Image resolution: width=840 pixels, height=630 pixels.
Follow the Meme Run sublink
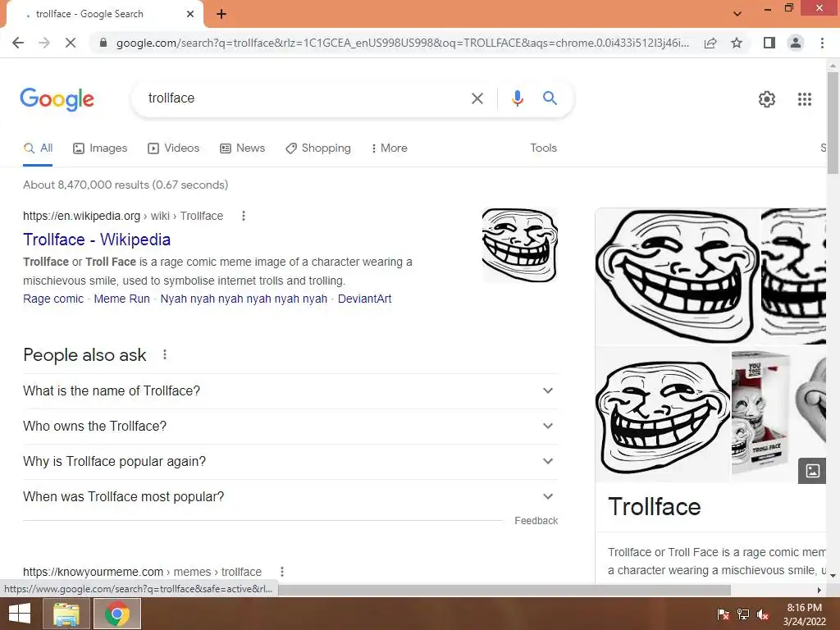(121, 299)
